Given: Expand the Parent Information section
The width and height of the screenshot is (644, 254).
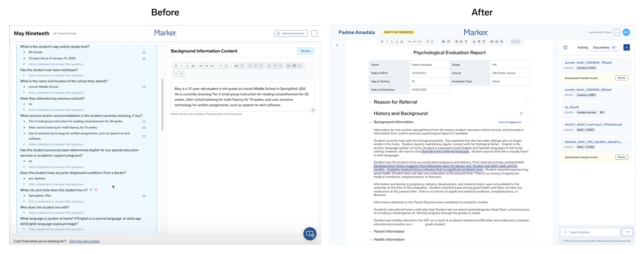Looking at the screenshot, I should point(371,232).
